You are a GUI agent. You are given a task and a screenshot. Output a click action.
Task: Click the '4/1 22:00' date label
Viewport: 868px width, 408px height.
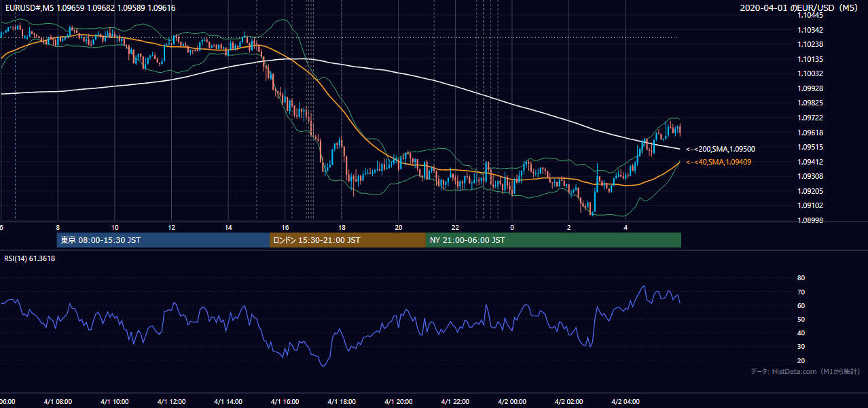tap(456, 402)
